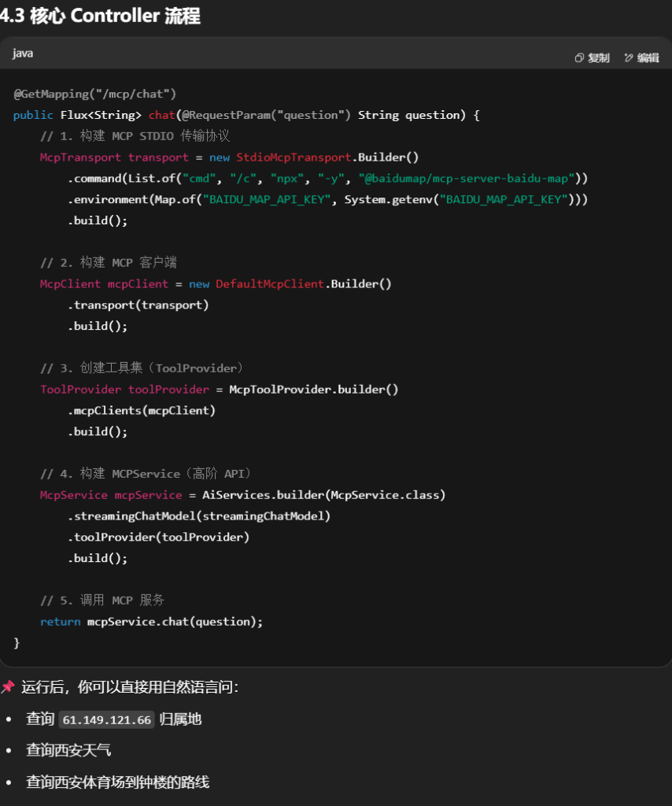
Task: Click the @GetMapping annotation line
Action: pos(94,94)
